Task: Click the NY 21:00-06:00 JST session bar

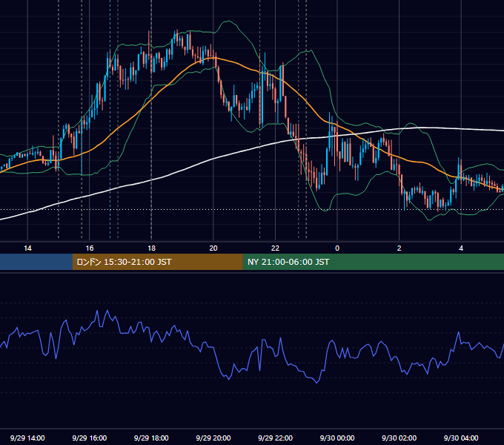Action: click(x=373, y=262)
